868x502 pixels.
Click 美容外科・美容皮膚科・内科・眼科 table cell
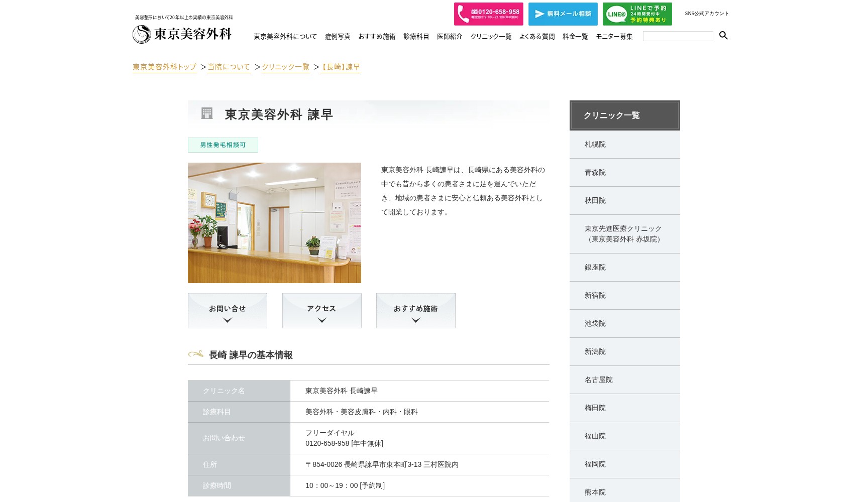pyautogui.click(x=420, y=412)
